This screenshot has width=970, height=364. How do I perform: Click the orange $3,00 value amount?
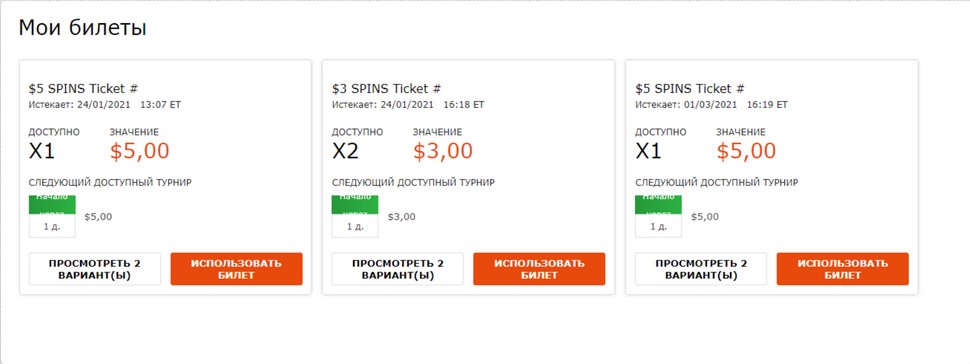pyautogui.click(x=443, y=151)
